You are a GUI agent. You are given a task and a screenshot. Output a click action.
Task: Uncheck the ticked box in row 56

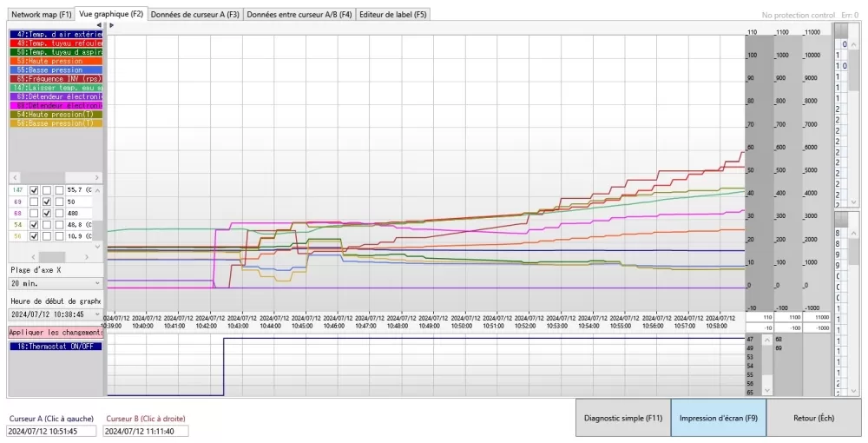point(35,236)
